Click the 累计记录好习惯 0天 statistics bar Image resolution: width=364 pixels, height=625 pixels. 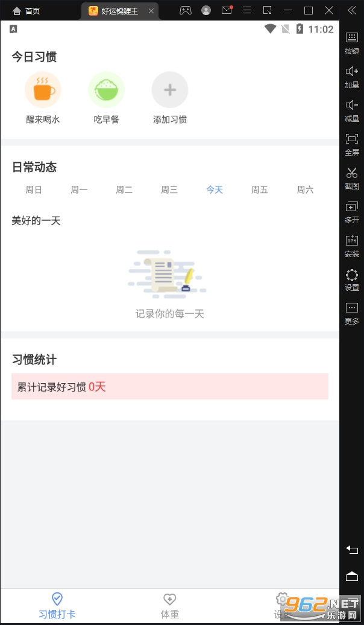tap(170, 386)
